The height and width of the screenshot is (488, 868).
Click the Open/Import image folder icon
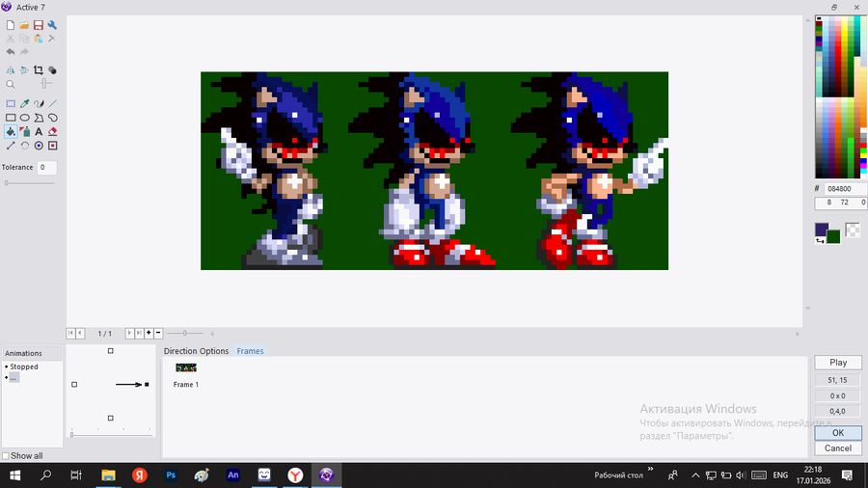click(x=24, y=25)
